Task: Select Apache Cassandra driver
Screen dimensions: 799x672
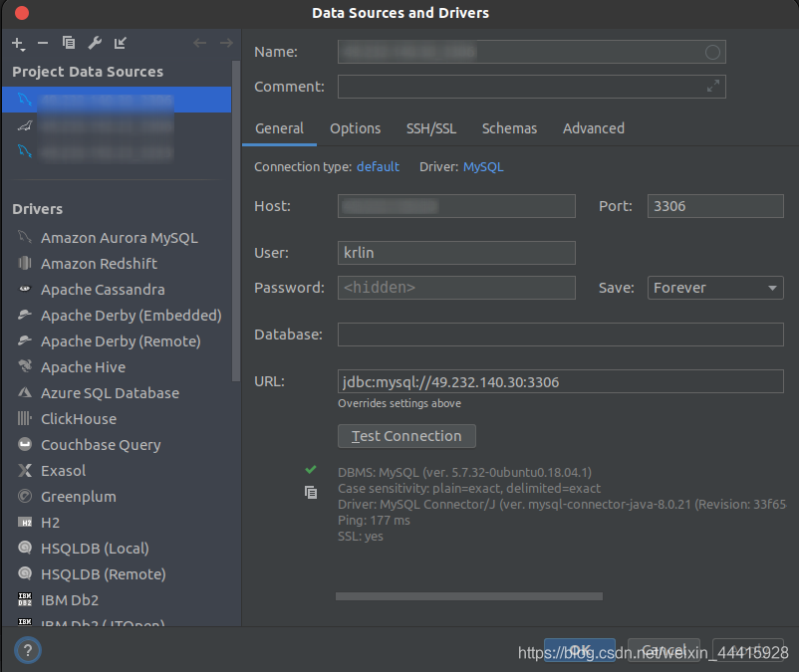Action: click(103, 290)
